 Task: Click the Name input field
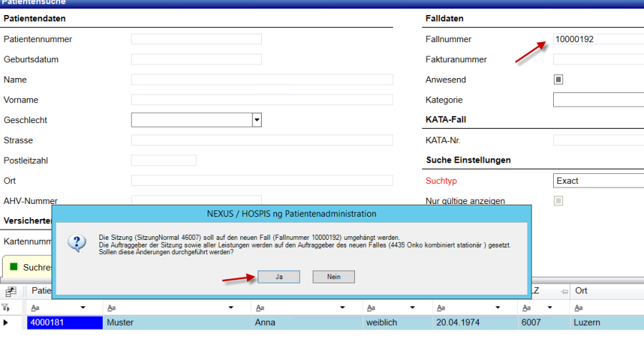[x=262, y=79]
